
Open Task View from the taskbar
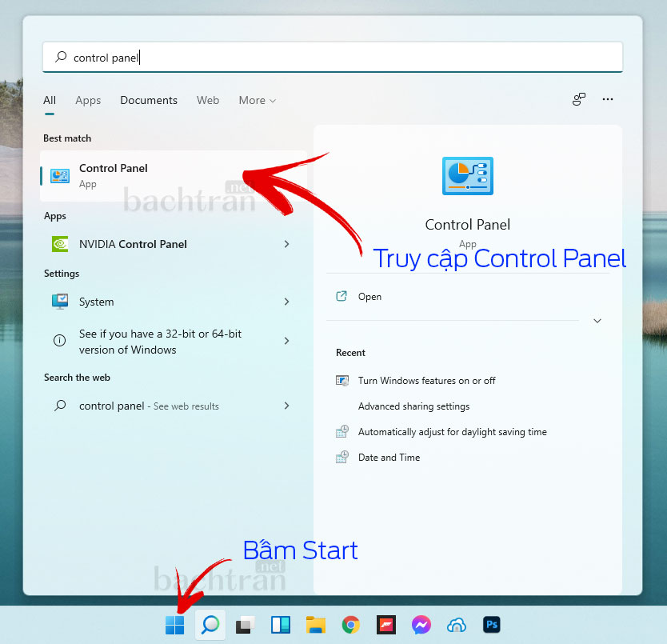[x=246, y=625]
